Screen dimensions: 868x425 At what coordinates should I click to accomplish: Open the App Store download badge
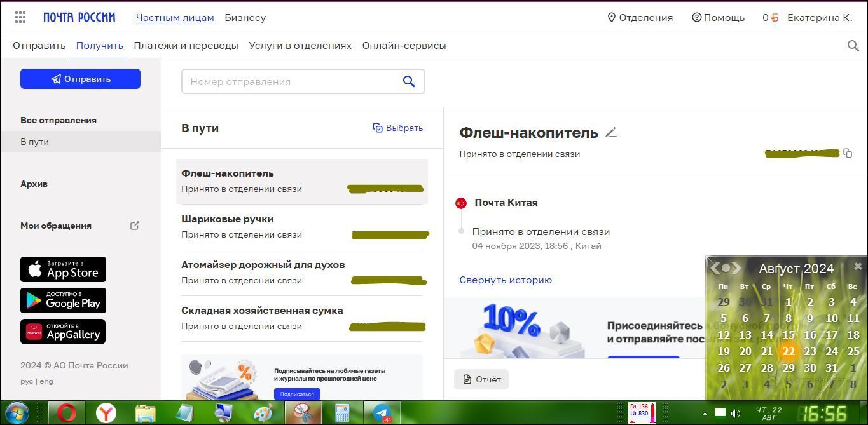click(63, 269)
